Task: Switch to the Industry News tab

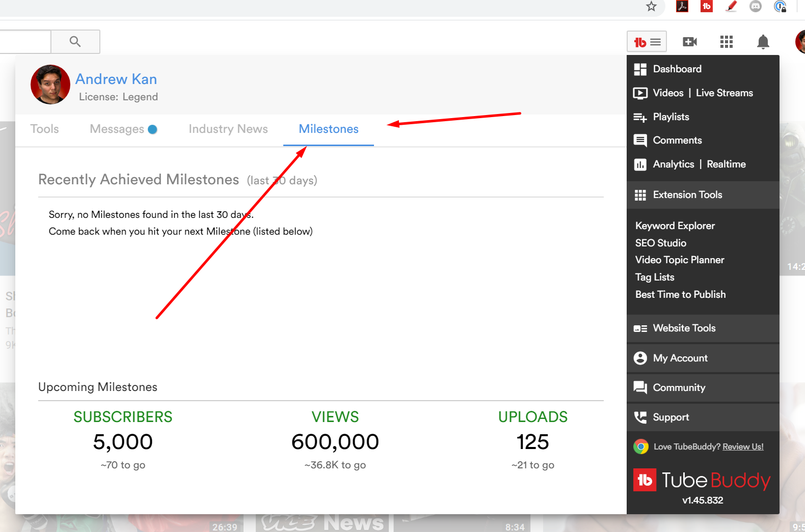Action: pos(228,129)
